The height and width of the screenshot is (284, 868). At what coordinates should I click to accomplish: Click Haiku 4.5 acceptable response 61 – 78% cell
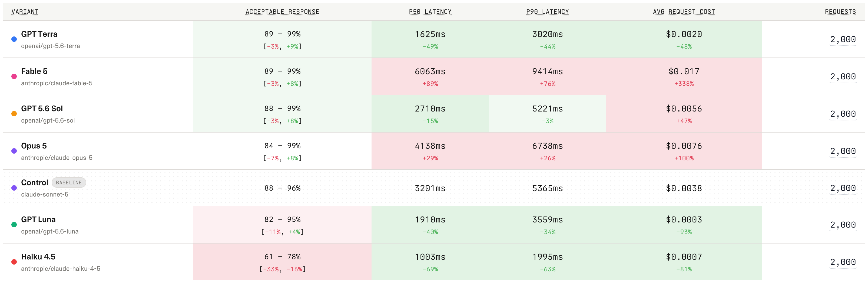coord(282,262)
